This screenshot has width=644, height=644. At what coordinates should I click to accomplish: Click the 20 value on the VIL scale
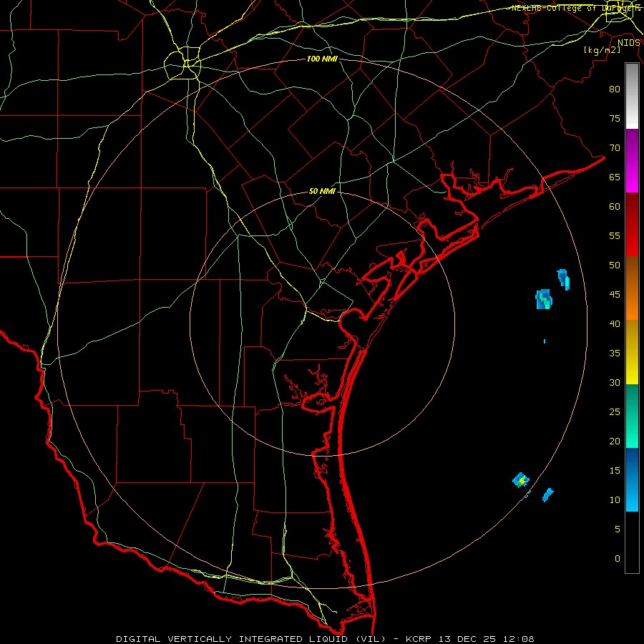point(615,441)
